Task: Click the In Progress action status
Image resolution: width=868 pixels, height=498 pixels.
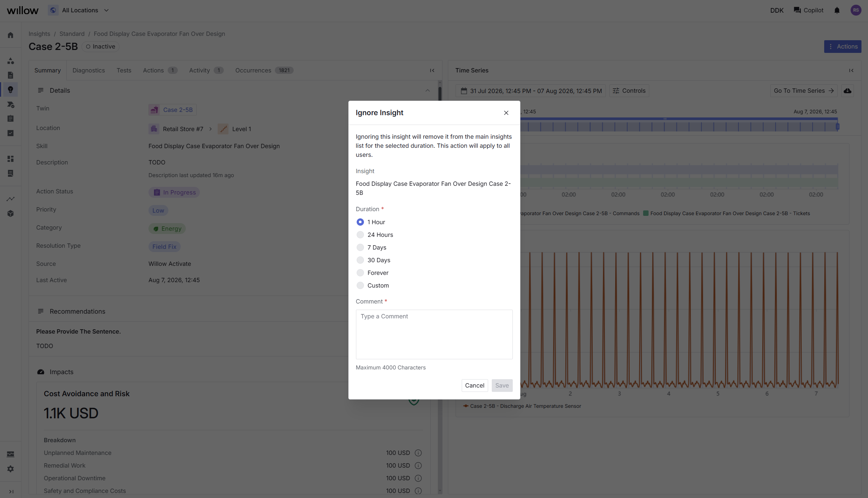Action: click(174, 192)
